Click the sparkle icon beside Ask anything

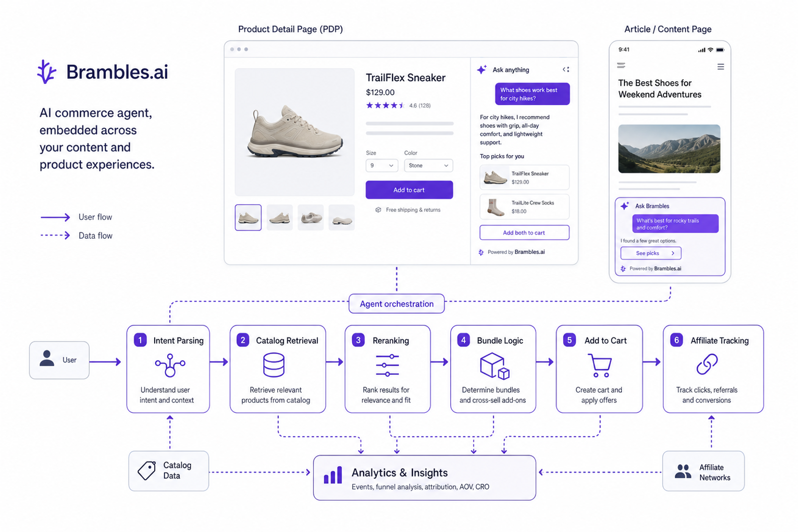[x=482, y=70]
